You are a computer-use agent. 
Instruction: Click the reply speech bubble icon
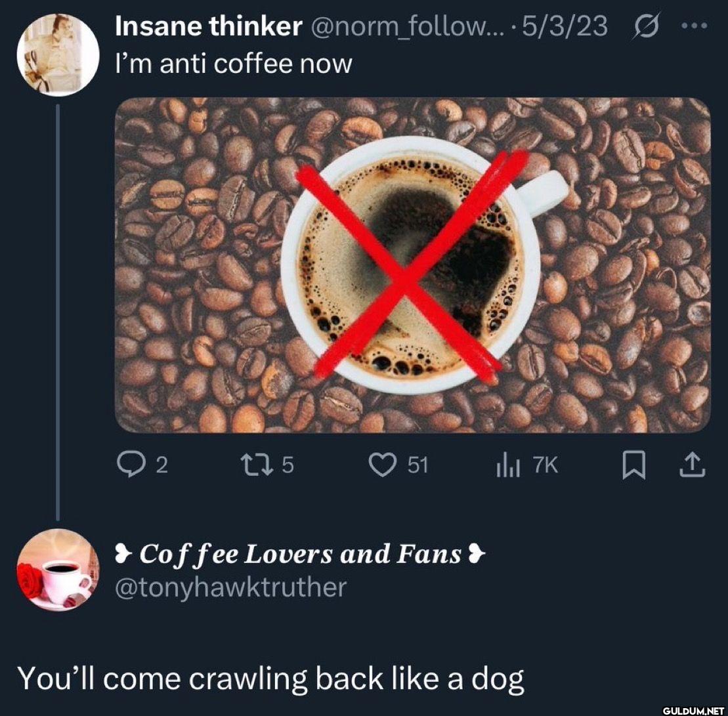(130, 465)
